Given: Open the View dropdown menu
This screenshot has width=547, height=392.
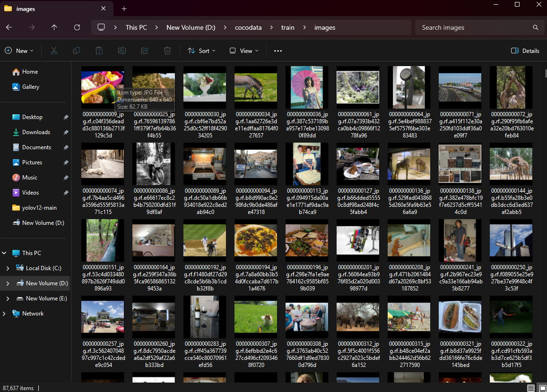Looking at the screenshot, I should click(244, 51).
